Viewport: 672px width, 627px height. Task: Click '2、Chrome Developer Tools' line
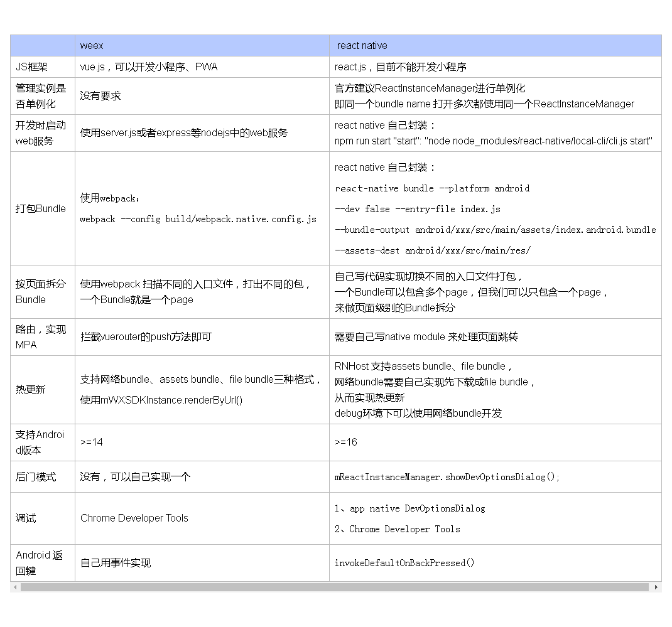click(x=398, y=529)
